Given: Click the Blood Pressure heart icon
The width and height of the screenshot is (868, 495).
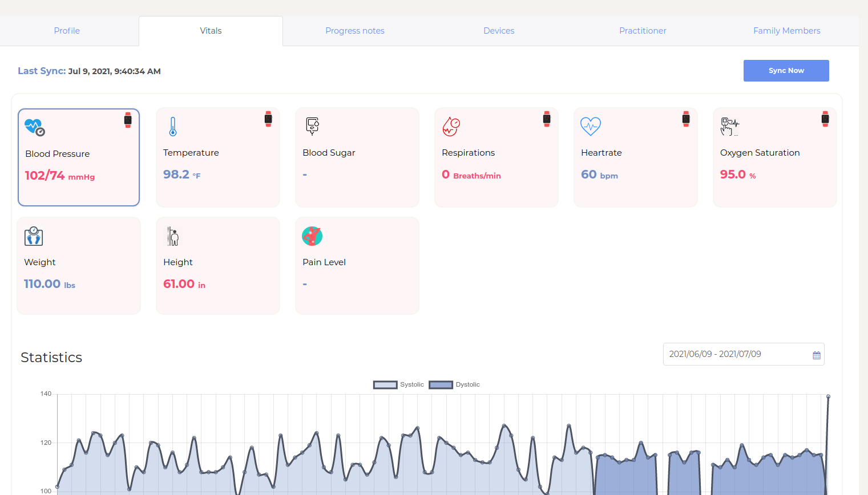Looking at the screenshot, I should coord(34,126).
